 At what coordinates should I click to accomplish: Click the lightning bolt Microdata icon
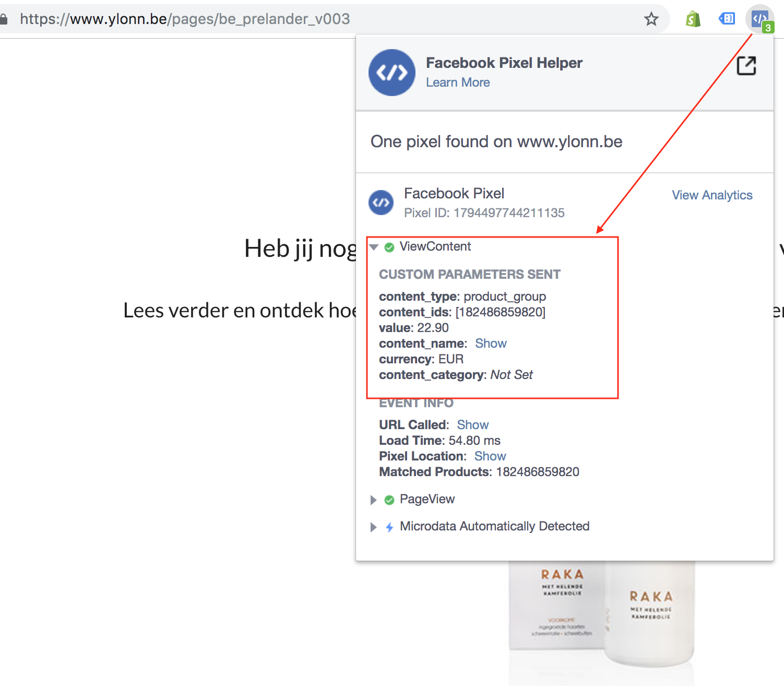pos(389,527)
